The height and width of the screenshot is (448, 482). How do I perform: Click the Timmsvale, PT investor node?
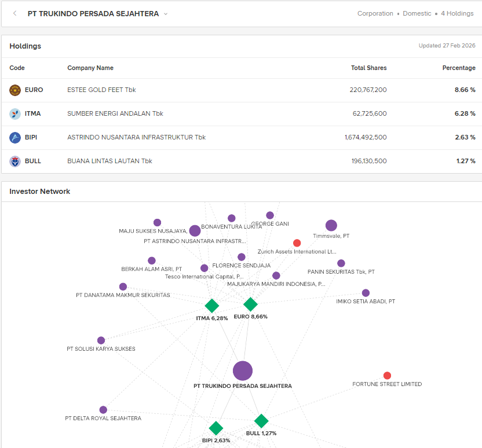[x=331, y=226]
